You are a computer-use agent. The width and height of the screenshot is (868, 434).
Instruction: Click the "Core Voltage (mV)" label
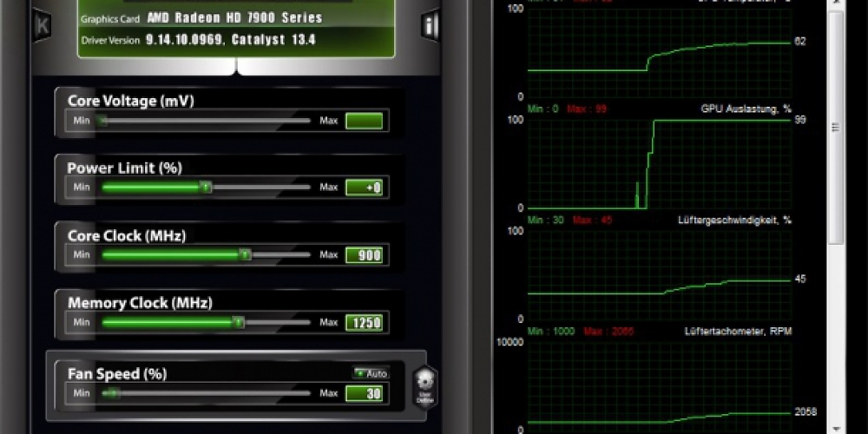click(131, 101)
